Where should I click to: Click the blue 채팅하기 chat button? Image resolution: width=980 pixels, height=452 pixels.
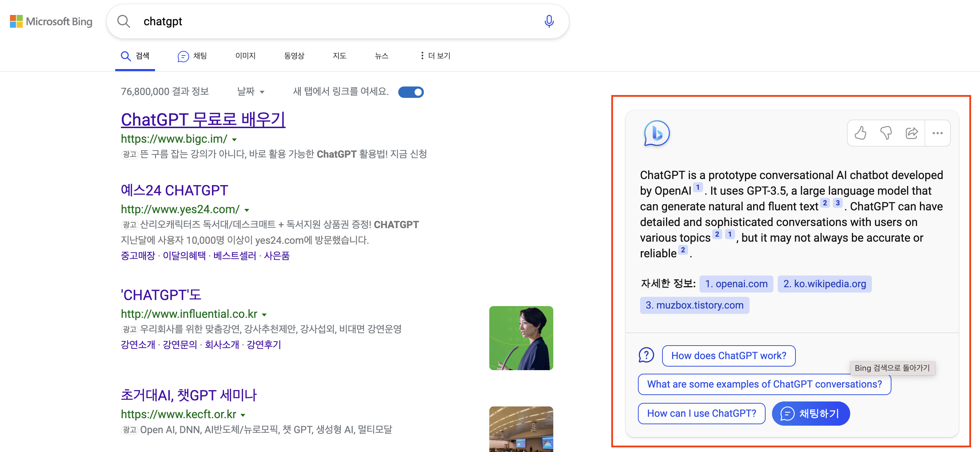(x=811, y=414)
